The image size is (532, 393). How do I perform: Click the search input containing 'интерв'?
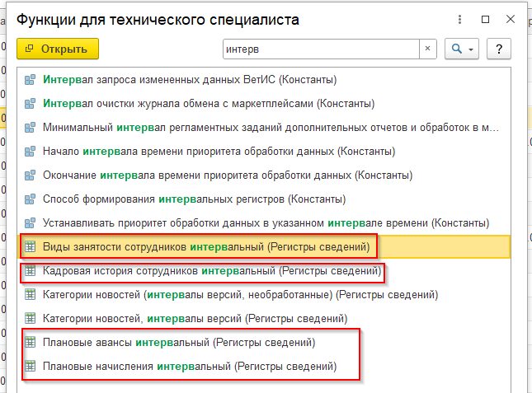pyautogui.click(x=321, y=49)
